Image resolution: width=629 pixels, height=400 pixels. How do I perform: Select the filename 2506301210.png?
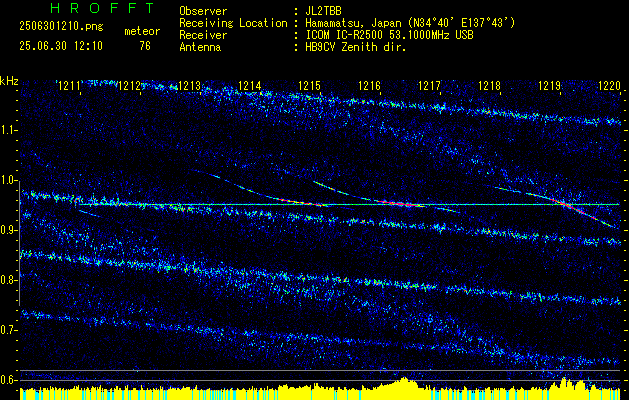tap(61, 27)
